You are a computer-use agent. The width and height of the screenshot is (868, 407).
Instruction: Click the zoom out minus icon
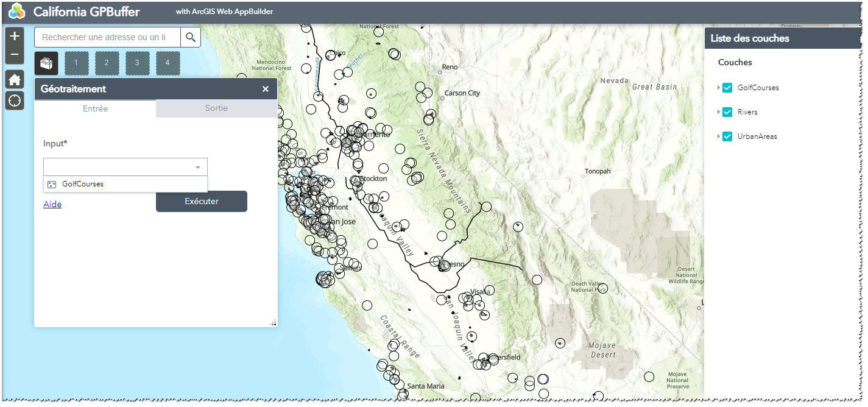click(x=13, y=54)
